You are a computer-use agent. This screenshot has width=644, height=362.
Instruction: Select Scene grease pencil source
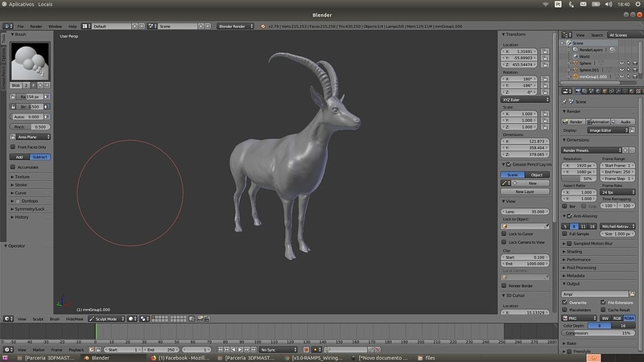pos(513,175)
